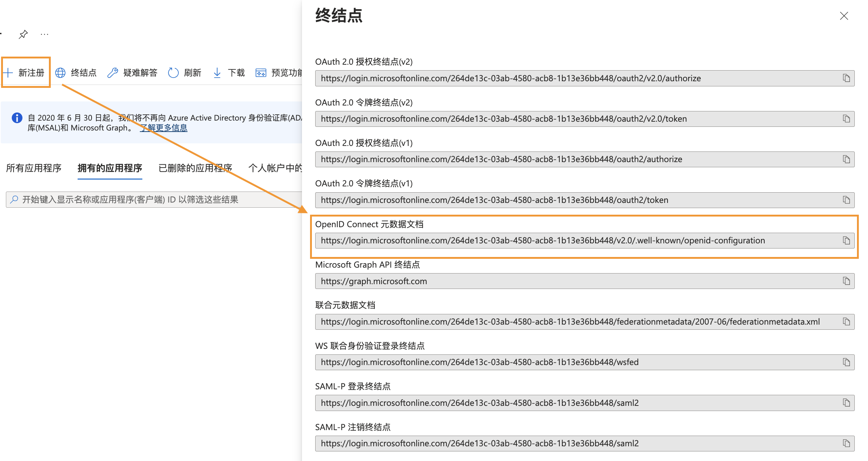Copy the OAuth 2.0 authorization endpoint (v2) URL
This screenshot has height=461, width=868.
pos(846,78)
